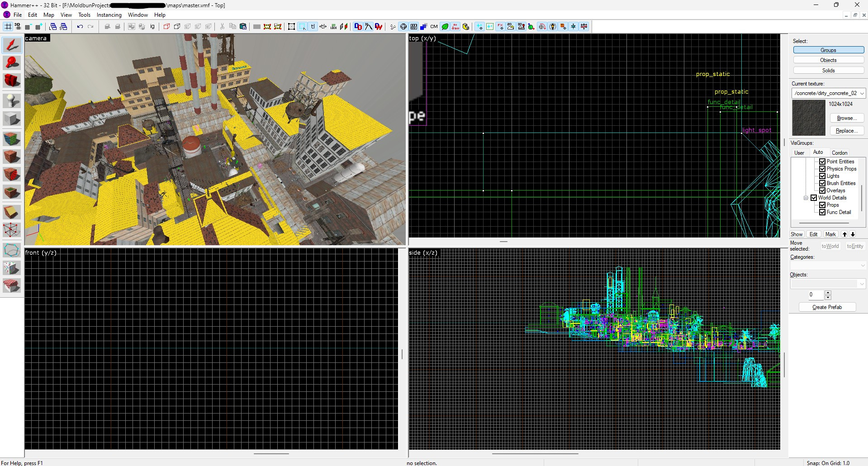The height and width of the screenshot is (466, 868).
Task: Click the Paste clipboard icon
Action: [x=243, y=27]
